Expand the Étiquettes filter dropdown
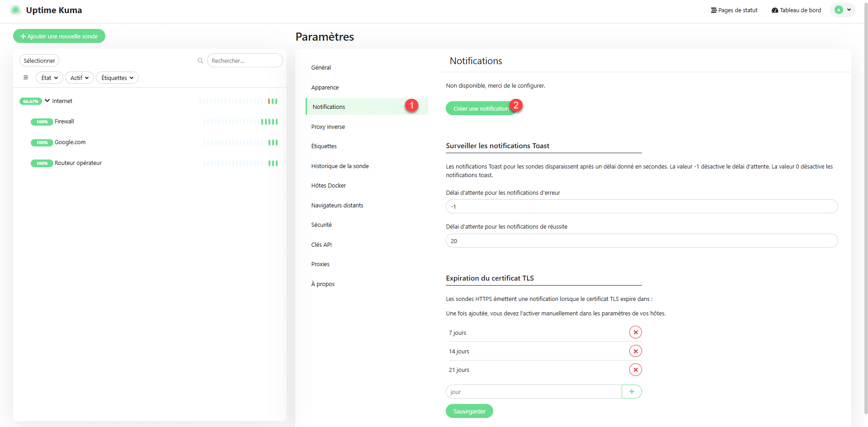 tap(117, 78)
